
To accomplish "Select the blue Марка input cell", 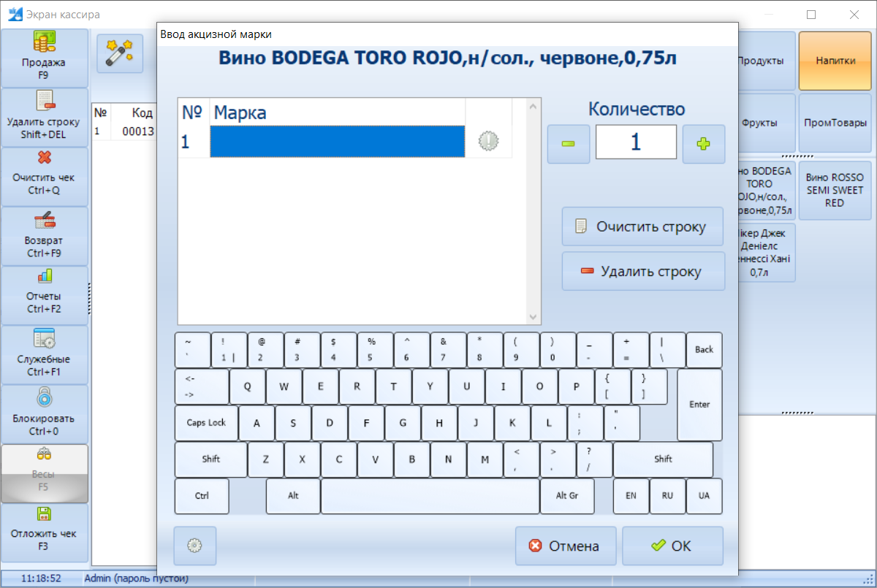I will pyautogui.click(x=338, y=141).
